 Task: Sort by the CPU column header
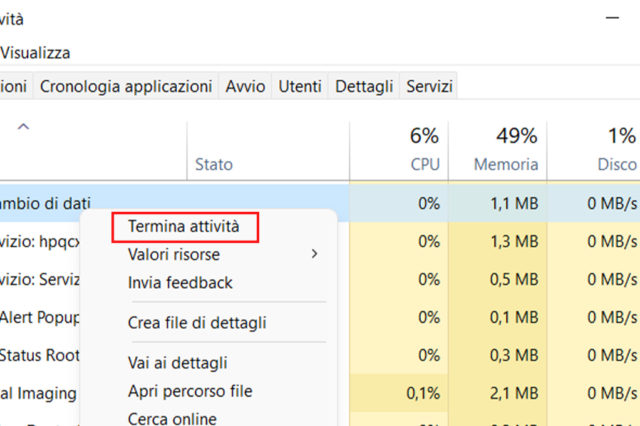point(425,150)
